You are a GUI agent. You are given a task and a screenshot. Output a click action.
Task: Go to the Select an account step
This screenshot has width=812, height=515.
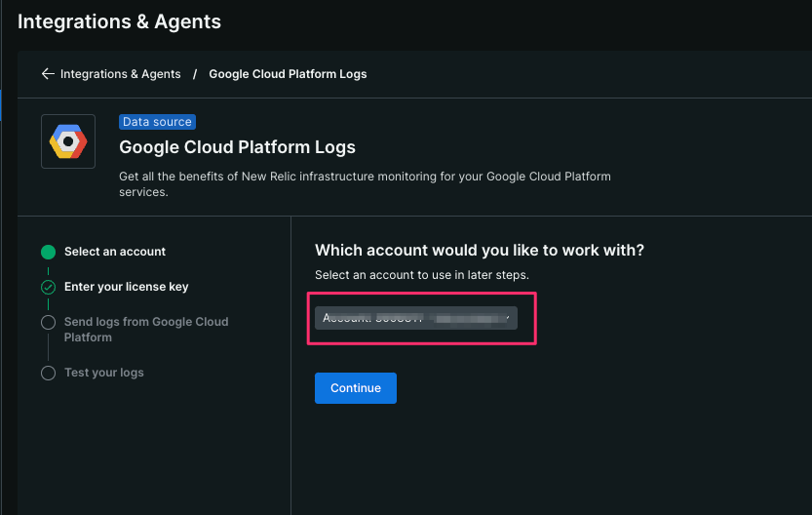pyautogui.click(x=114, y=252)
